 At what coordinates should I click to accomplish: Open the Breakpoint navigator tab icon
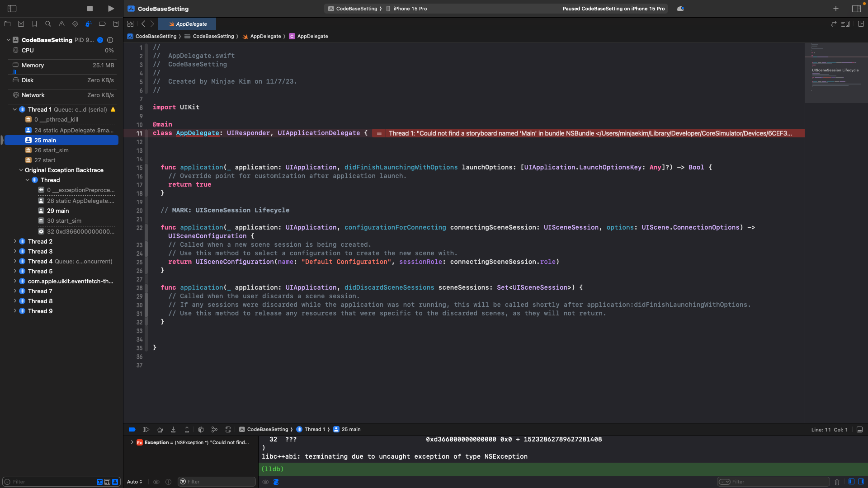click(x=102, y=24)
